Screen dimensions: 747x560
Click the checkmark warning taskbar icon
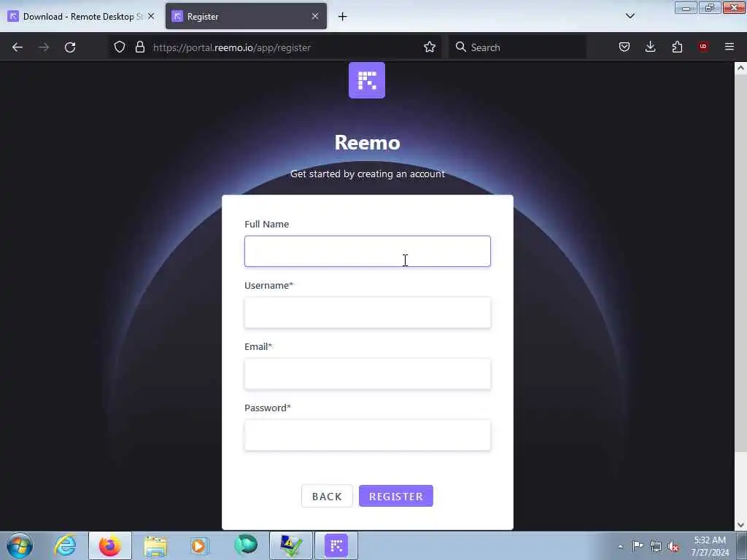coord(291,545)
